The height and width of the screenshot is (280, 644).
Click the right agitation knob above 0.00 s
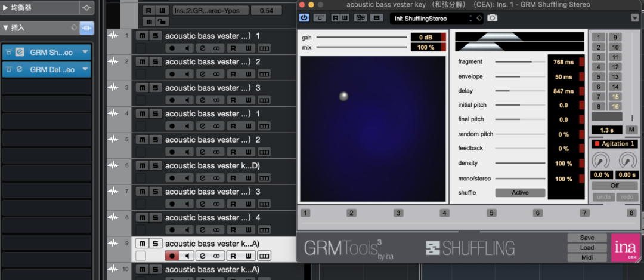click(627, 160)
